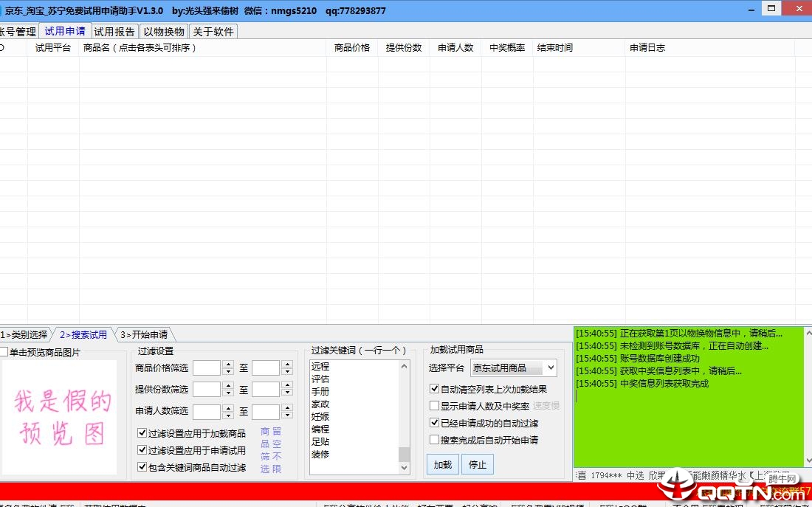
Task: Enable 显示申请人数及中奖率 option
Action: click(x=434, y=406)
